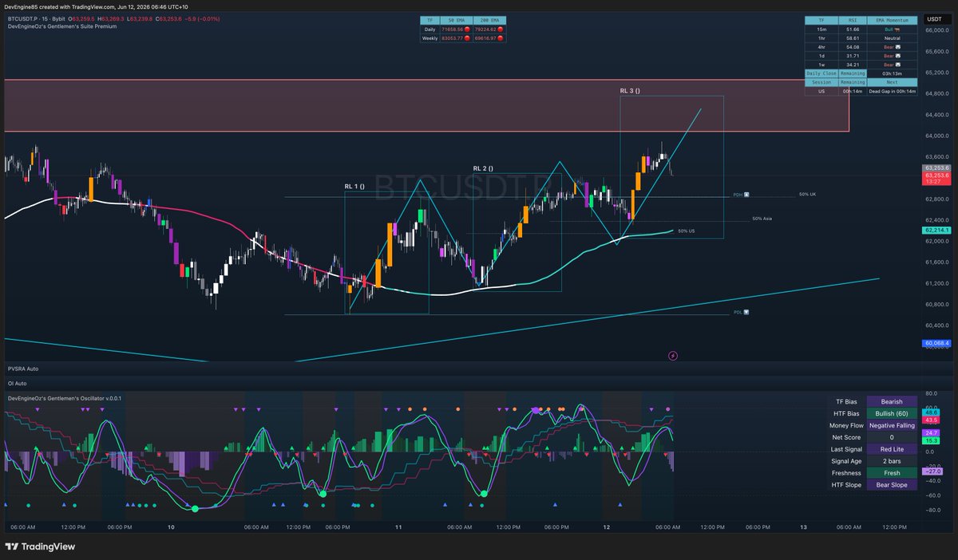The height and width of the screenshot is (560, 958).
Task: Click the date 13 on the time axis
Action: click(x=803, y=526)
